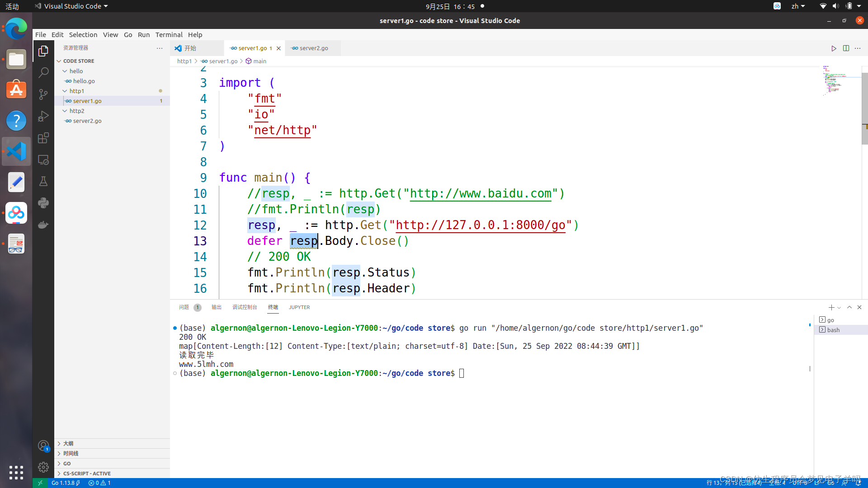
Task: Click the Run code play icon
Action: (834, 48)
